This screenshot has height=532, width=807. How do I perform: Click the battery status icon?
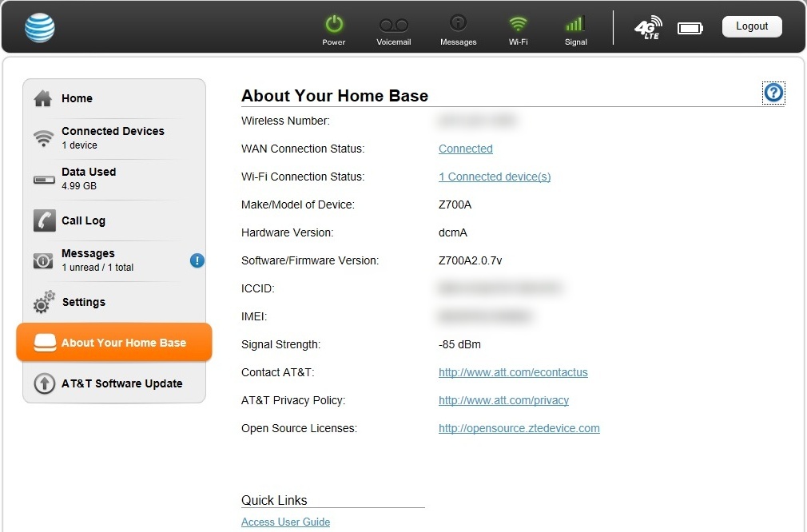click(x=690, y=26)
